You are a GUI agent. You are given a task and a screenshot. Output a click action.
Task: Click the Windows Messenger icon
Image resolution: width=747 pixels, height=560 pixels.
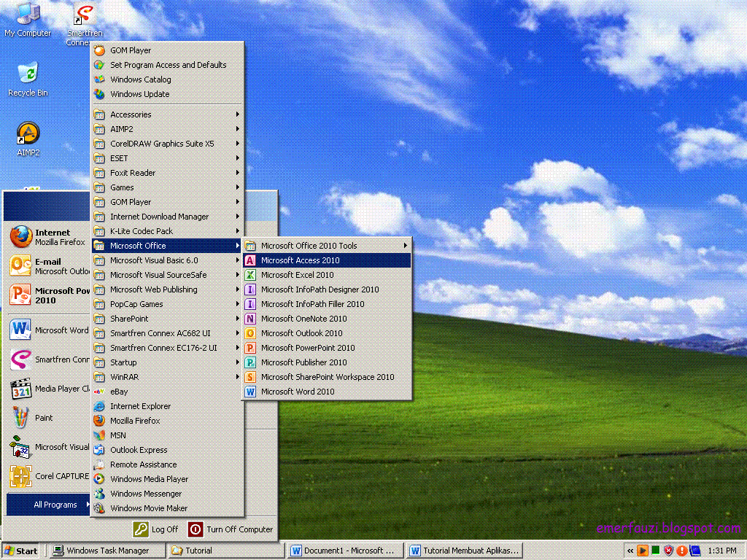pos(99,494)
